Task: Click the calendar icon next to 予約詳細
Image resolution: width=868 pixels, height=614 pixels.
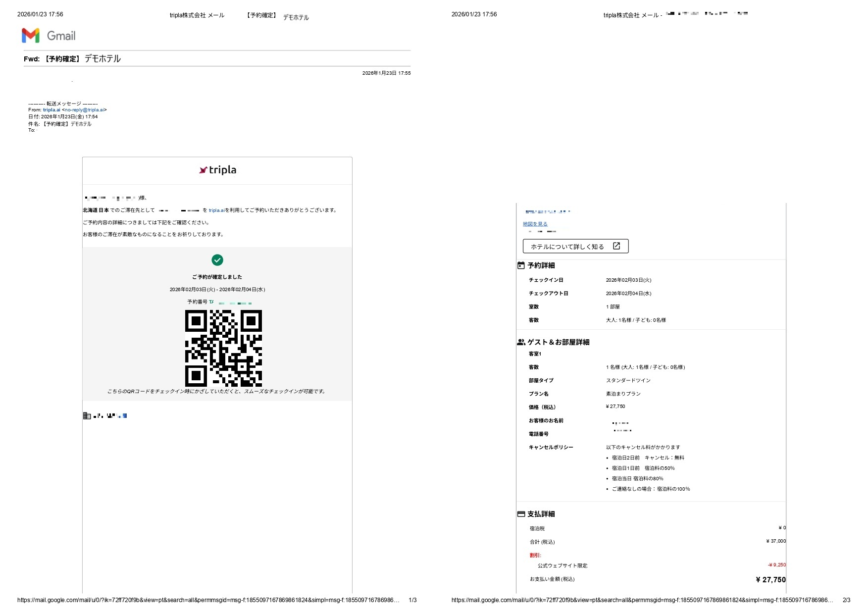Action: (x=521, y=265)
